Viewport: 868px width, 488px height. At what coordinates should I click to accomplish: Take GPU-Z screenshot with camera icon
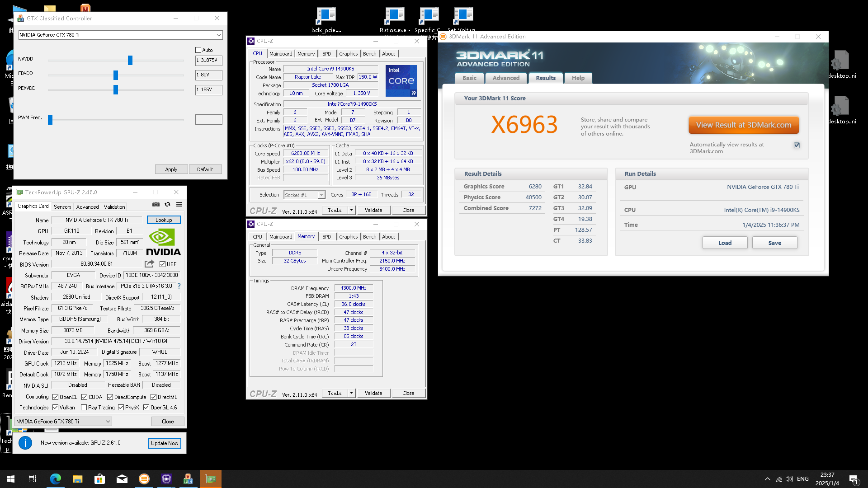click(156, 205)
